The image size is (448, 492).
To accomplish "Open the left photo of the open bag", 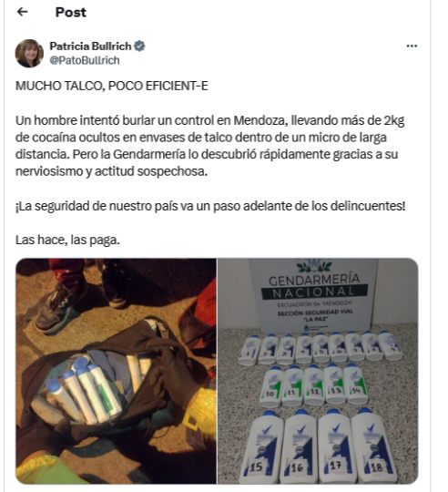I will click(x=116, y=371).
